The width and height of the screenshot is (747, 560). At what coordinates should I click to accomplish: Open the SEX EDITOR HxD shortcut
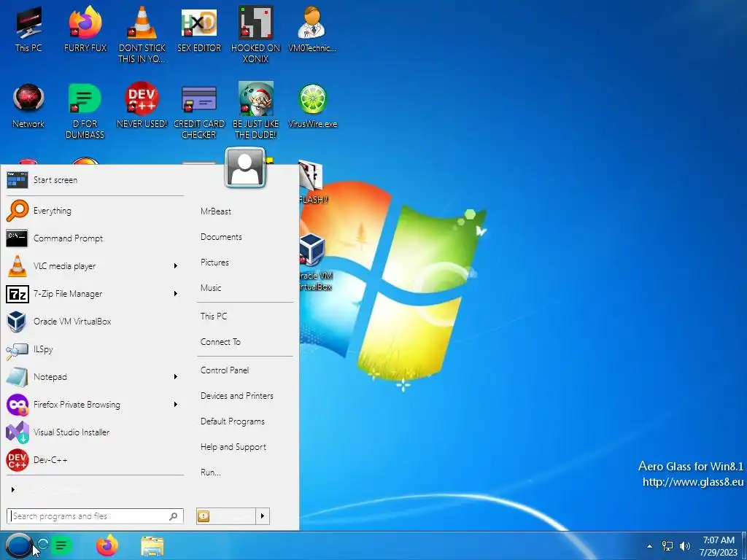click(199, 29)
